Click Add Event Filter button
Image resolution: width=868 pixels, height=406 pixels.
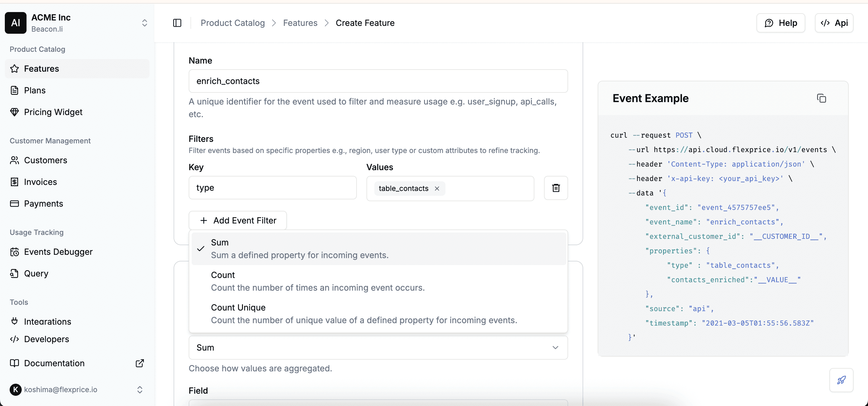[237, 220]
